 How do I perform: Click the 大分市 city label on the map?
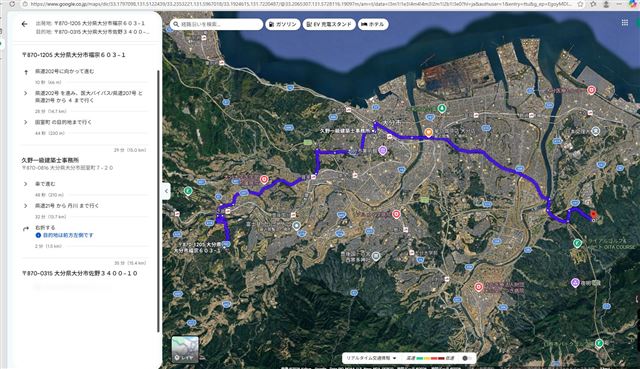tap(391, 122)
